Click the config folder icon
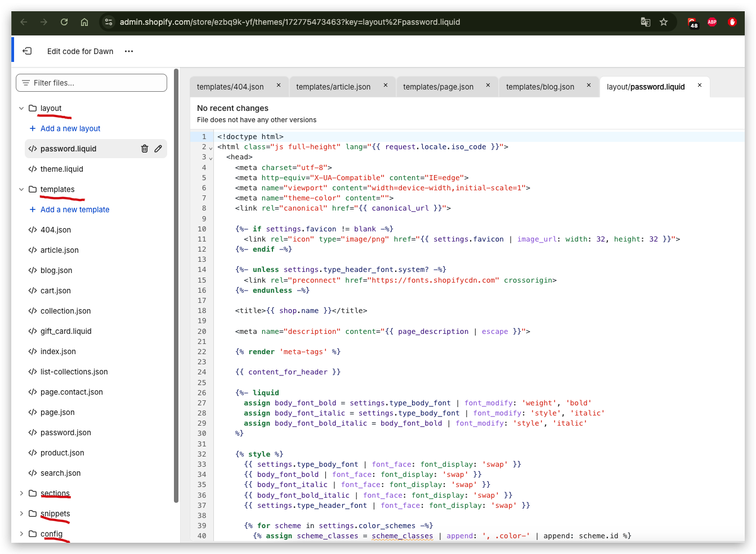Viewport: 756px width, 554px height. point(33,534)
